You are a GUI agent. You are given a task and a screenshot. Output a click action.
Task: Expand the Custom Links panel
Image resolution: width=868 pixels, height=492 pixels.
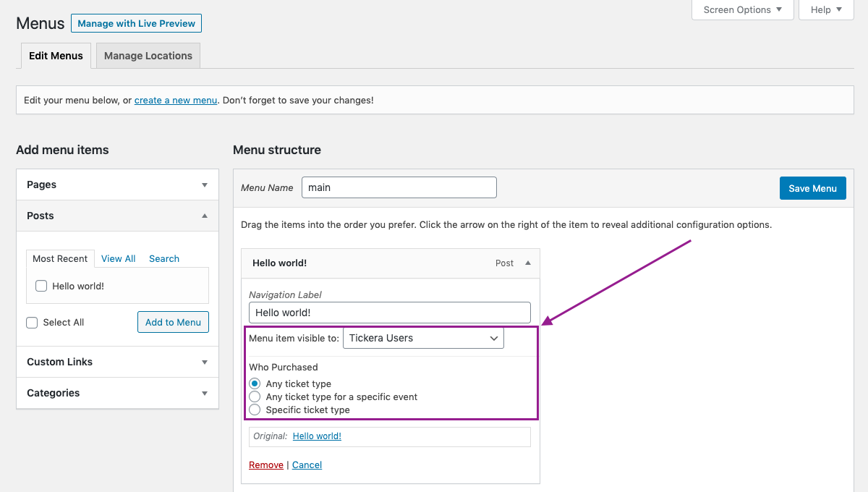(x=205, y=362)
